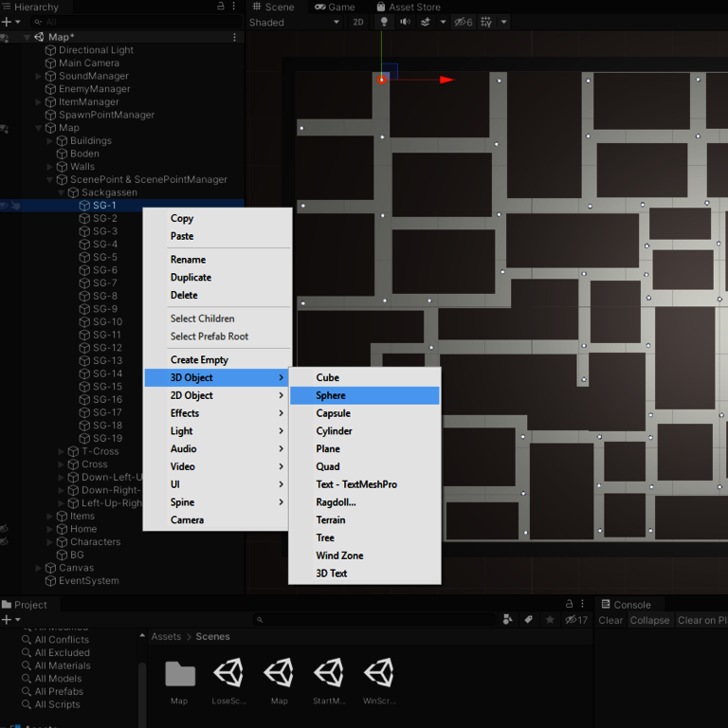
Task: Open the Effects submenu
Action: tap(217, 413)
